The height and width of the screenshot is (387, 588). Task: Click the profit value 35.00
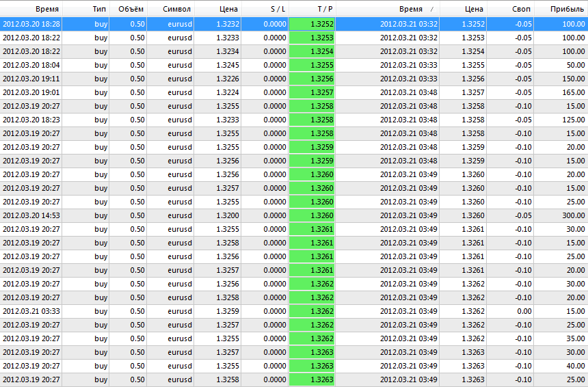pyautogui.click(x=576, y=338)
